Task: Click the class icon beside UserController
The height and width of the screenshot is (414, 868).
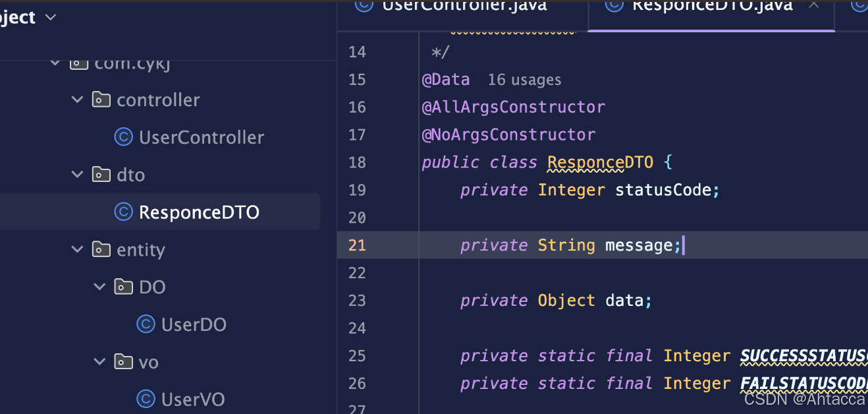Action: [x=123, y=136]
